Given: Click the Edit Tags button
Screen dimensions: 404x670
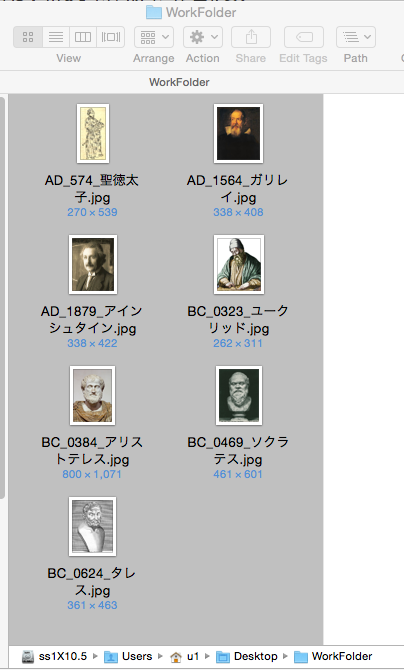Looking at the screenshot, I should 304,37.
